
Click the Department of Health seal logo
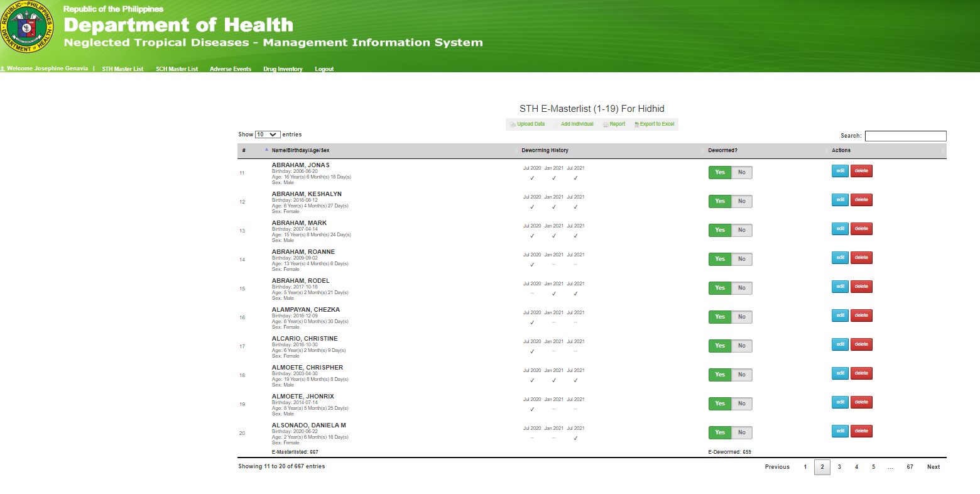pos(28,28)
